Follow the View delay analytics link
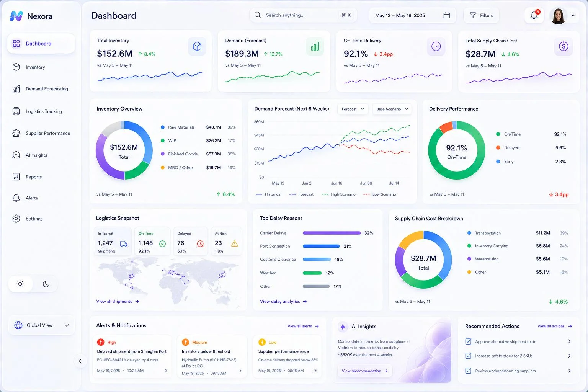 (283, 301)
